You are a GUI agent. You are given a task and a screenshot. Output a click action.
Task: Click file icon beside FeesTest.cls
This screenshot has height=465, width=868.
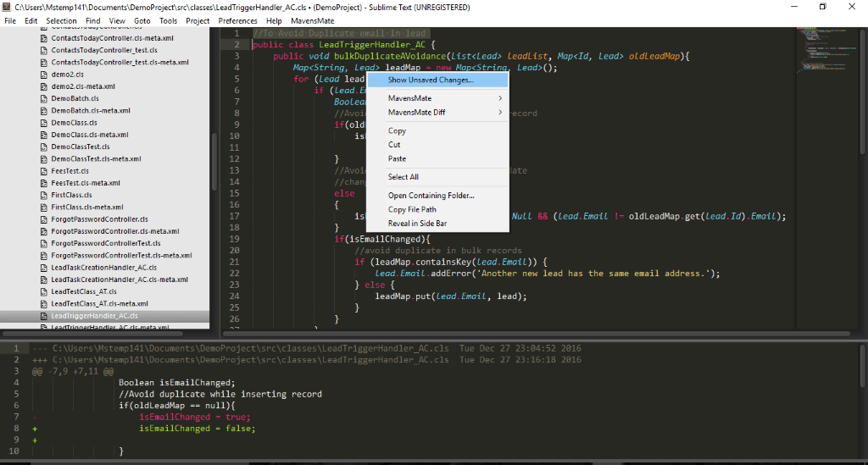44,171
